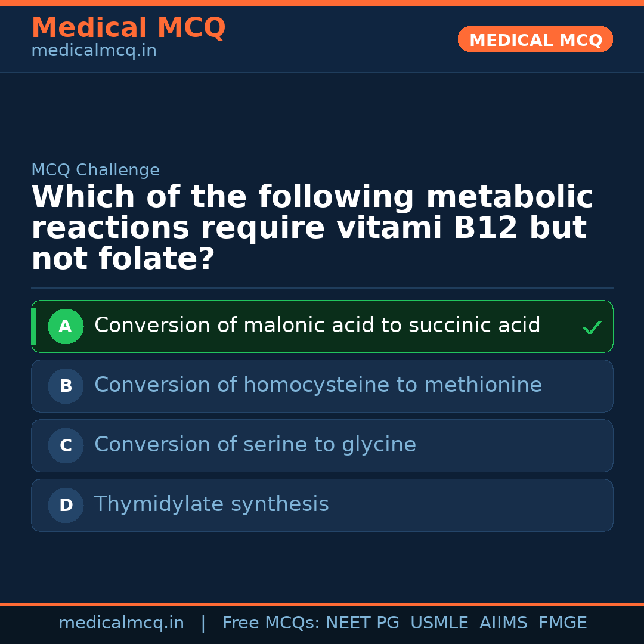Choose the C option letter circle
644x644 pixels.
click(x=66, y=445)
